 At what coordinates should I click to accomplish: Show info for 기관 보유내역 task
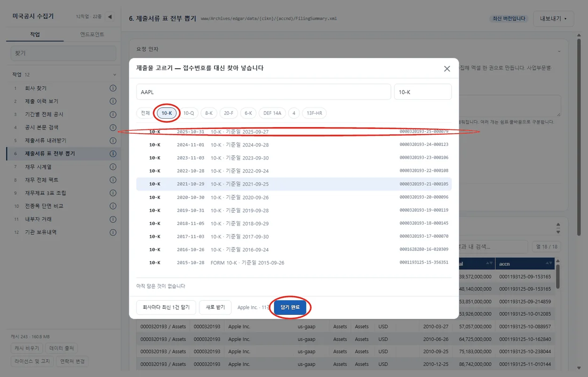pyautogui.click(x=113, y=232)
